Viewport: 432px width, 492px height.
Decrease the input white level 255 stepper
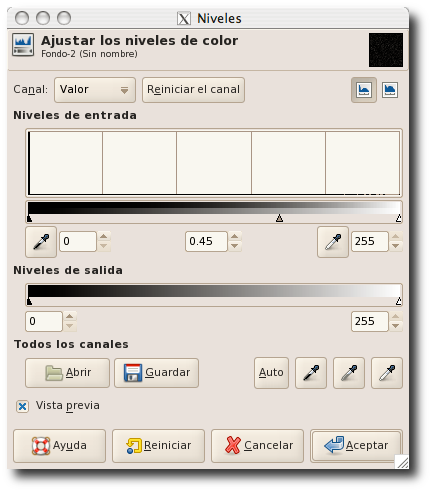pos(396,246)
